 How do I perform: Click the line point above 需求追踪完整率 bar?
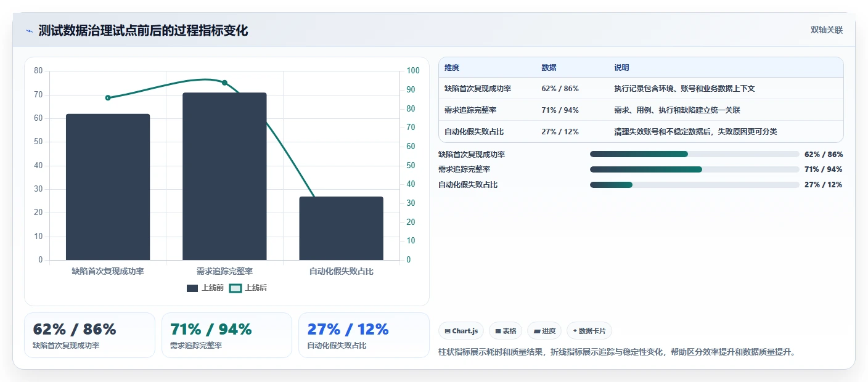(x=224, y=83)
